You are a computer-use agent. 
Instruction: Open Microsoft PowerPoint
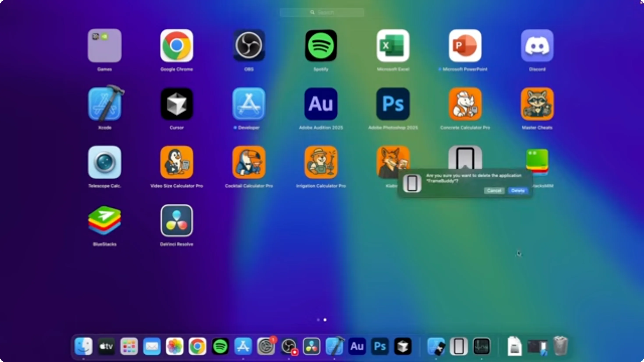tap(465, 46)
